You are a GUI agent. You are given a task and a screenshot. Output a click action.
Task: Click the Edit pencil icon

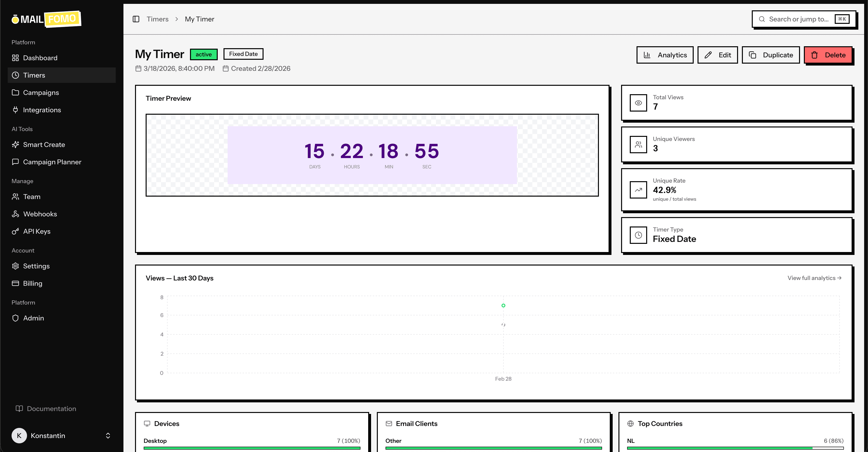(x=708, y=54)
